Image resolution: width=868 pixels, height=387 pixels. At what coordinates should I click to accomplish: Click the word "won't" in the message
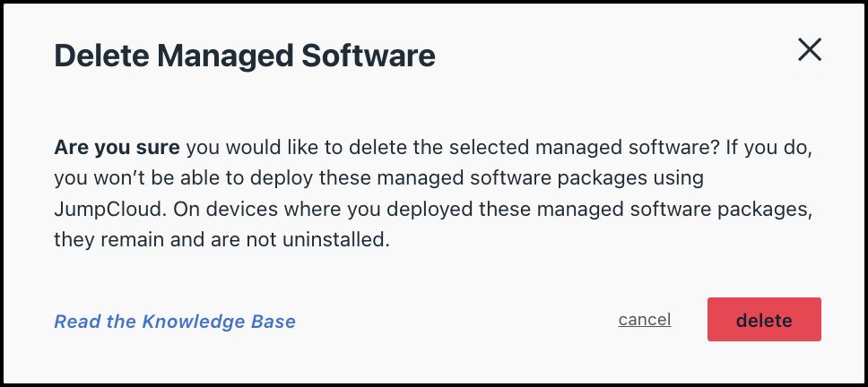pos(113,178)
